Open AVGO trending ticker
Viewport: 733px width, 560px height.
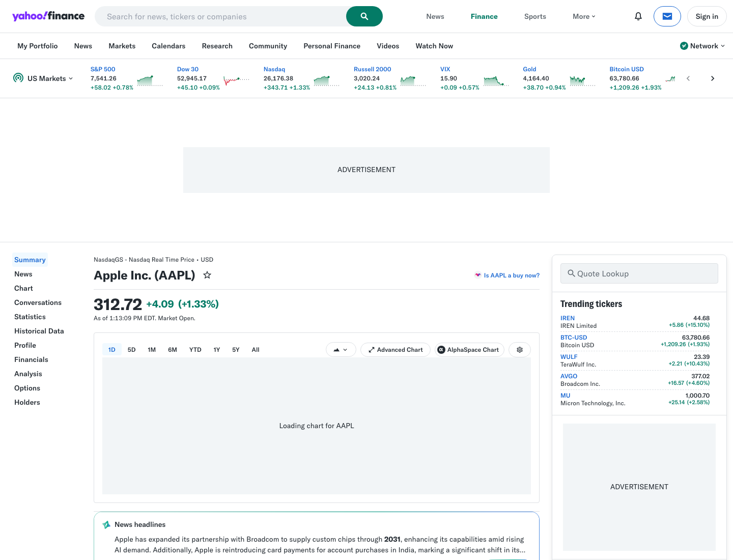tap(569, 376)
